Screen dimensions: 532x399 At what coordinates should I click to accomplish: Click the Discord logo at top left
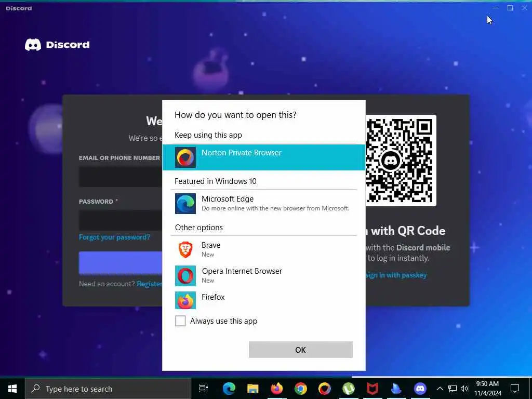point(57,45)
